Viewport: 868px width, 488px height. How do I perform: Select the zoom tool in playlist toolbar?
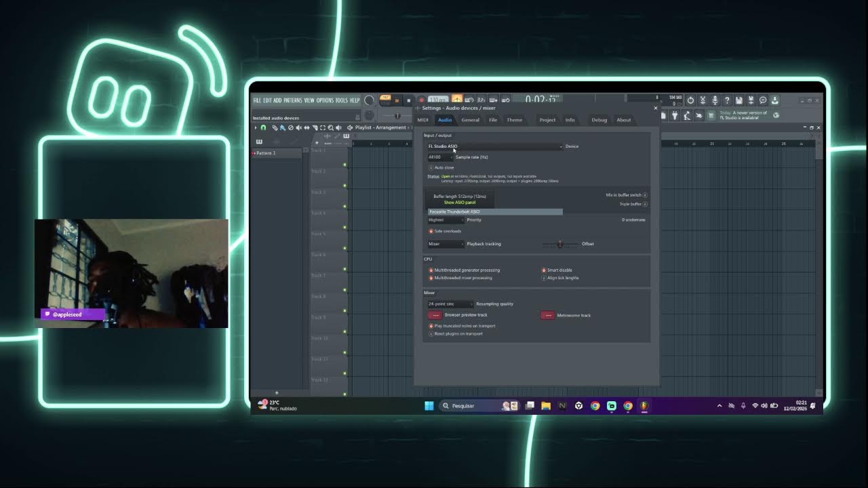point(330,127)
